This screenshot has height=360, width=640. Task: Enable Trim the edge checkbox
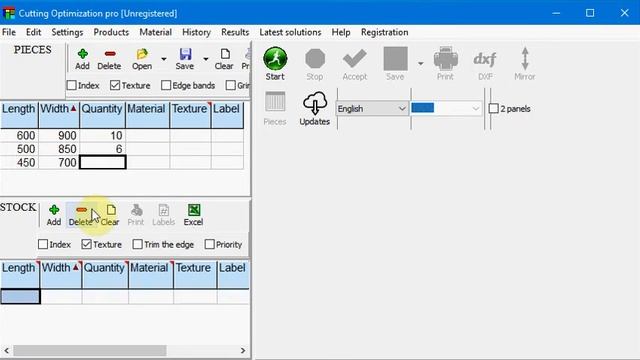click(x=138, y=244)
